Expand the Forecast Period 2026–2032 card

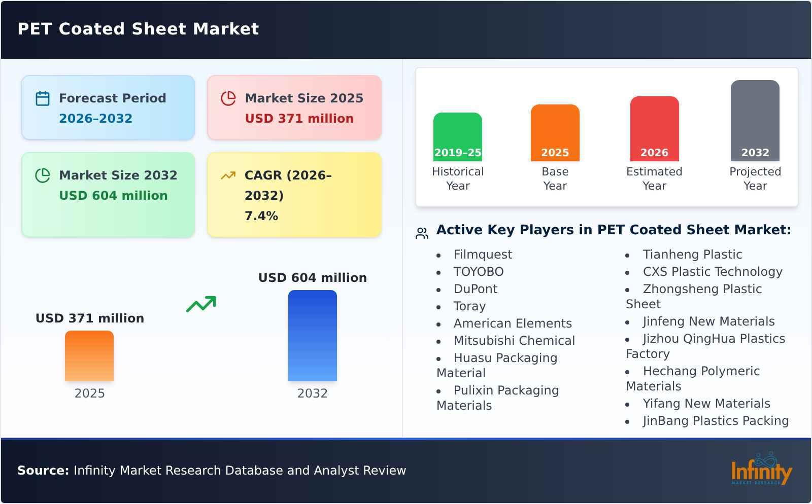coord(108,106)
